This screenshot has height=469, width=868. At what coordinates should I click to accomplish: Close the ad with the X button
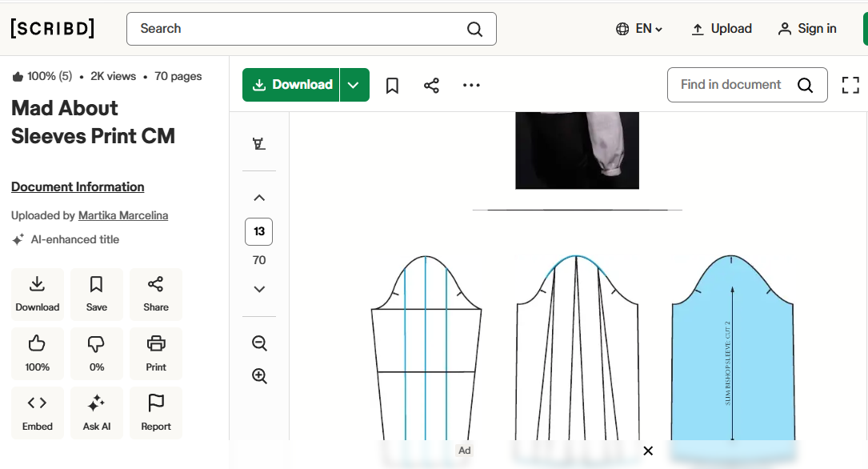click(x=648, y=451)
